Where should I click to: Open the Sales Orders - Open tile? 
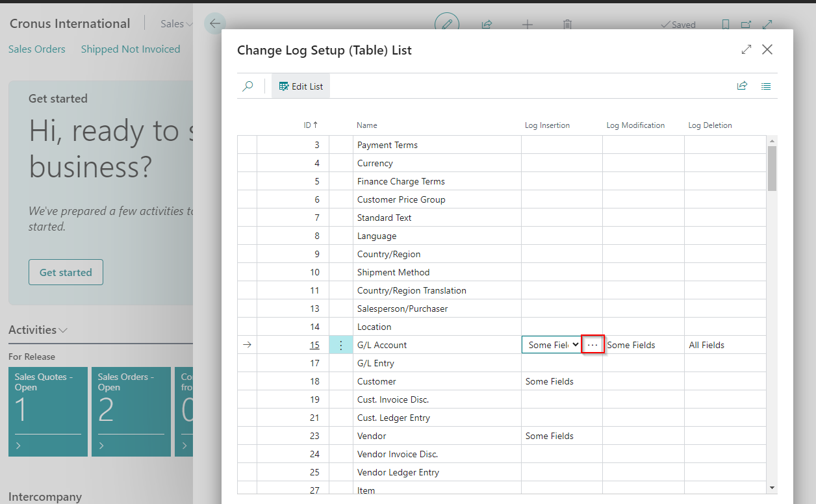click(131, 412)
